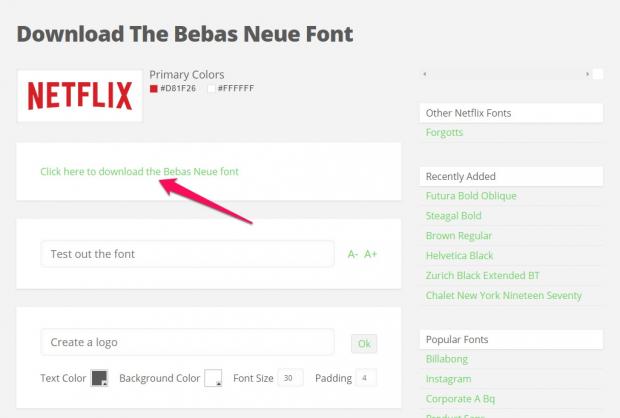Visit Chalet New York Nineteen Seventy link
Screen dimensions: 620x418
(503, 295)
